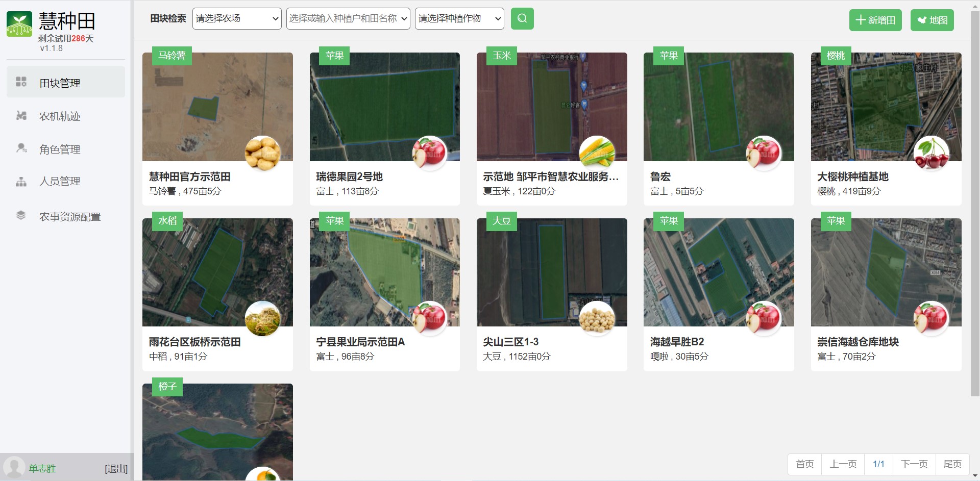980x481 pixels.
Task: Click the soybean icon on 尖山三区1-3 card
Action: point(597,319)
